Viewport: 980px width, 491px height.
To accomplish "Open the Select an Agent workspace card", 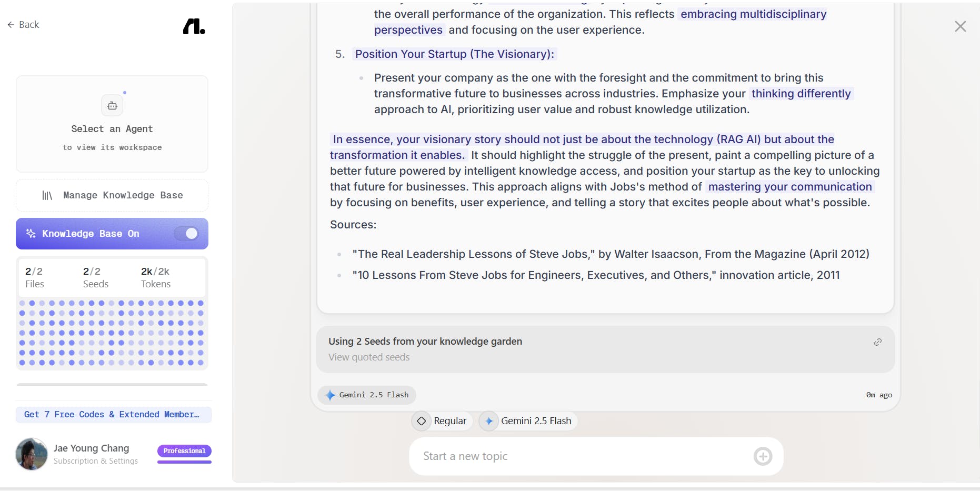I will click(x=112, y=124).
